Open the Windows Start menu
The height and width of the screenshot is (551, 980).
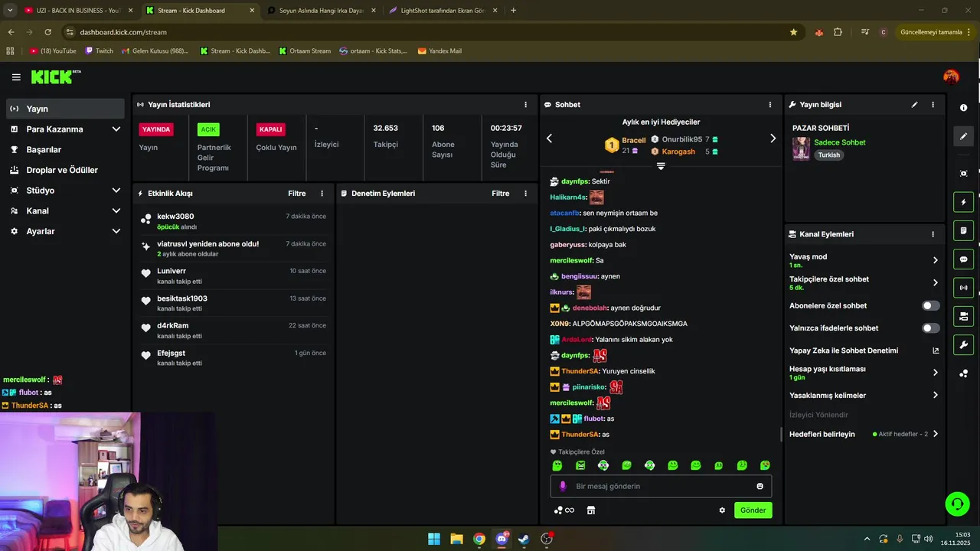434,539
